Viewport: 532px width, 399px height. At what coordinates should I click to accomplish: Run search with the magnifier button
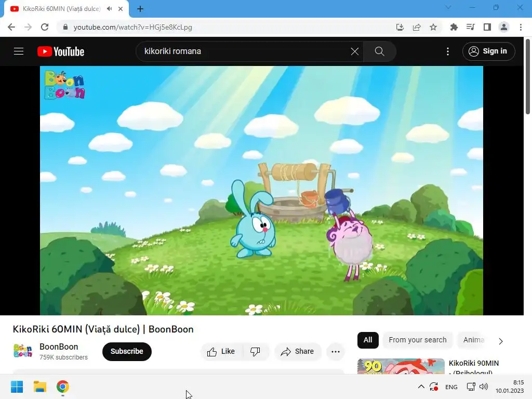click(379, 51)
